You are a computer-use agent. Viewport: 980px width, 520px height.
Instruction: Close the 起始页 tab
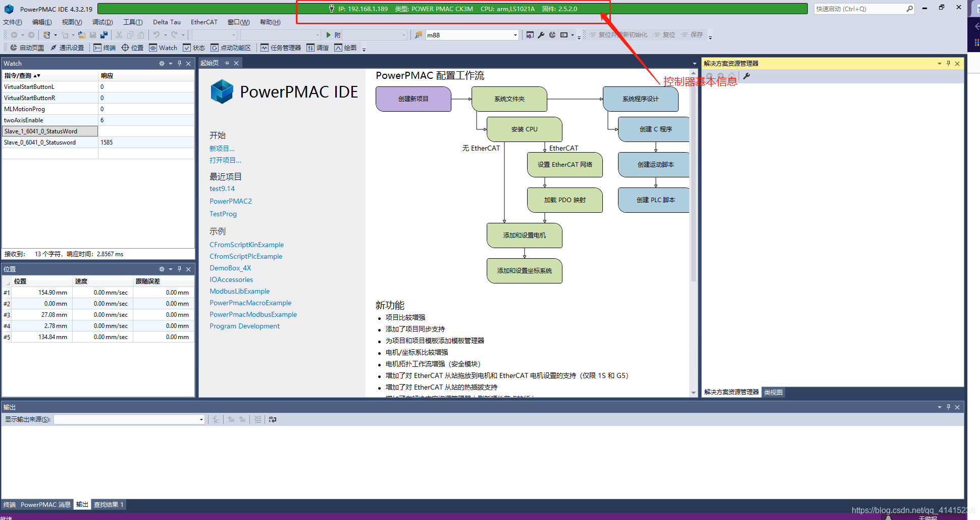(x=236, y=63)
